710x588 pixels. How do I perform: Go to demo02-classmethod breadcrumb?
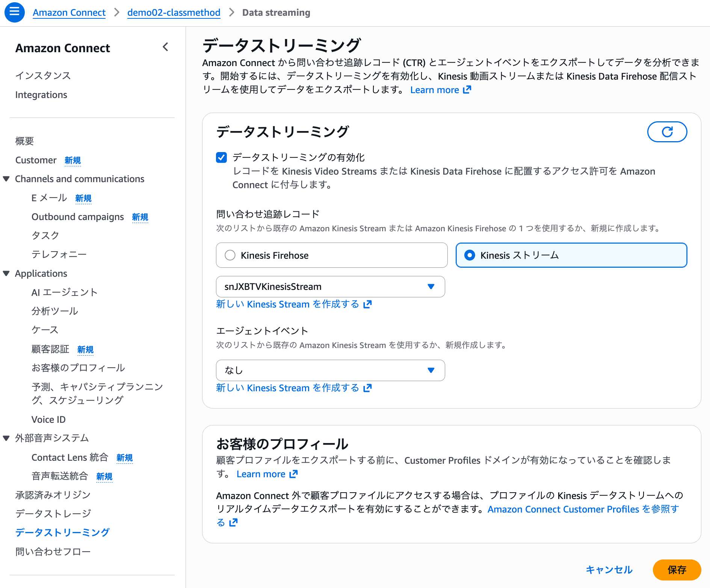pyautogui.click(x=174, y=12)
